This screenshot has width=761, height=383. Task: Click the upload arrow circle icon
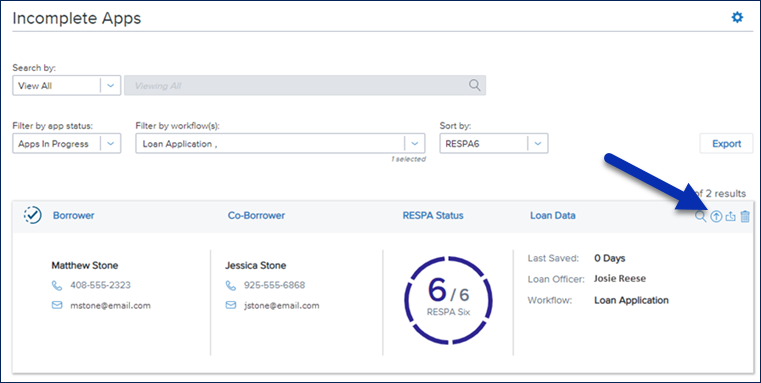716,216
